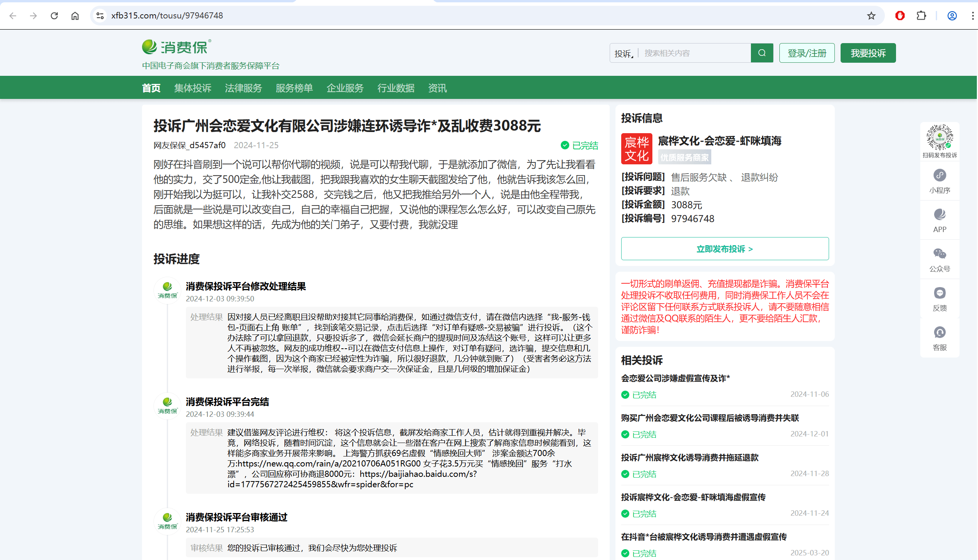Open the browser extensions puzzle menu
978x560 pixels.
click(921, 15)
